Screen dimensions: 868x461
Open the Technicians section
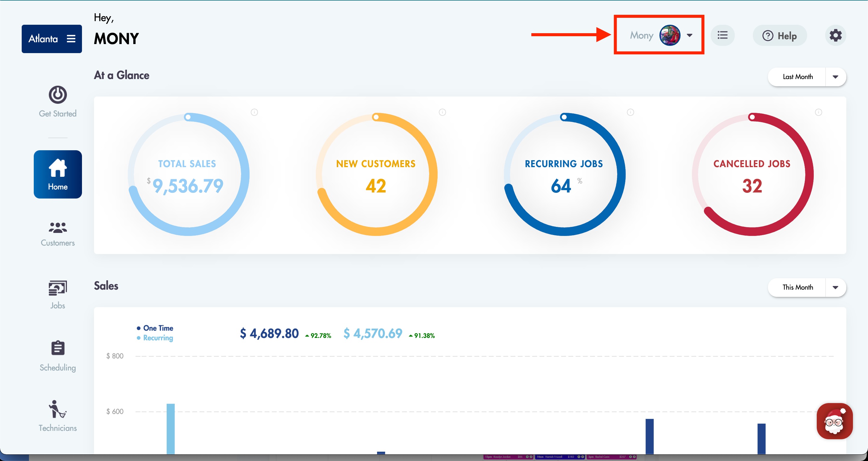pyautogui.click(x=58, y=416)
